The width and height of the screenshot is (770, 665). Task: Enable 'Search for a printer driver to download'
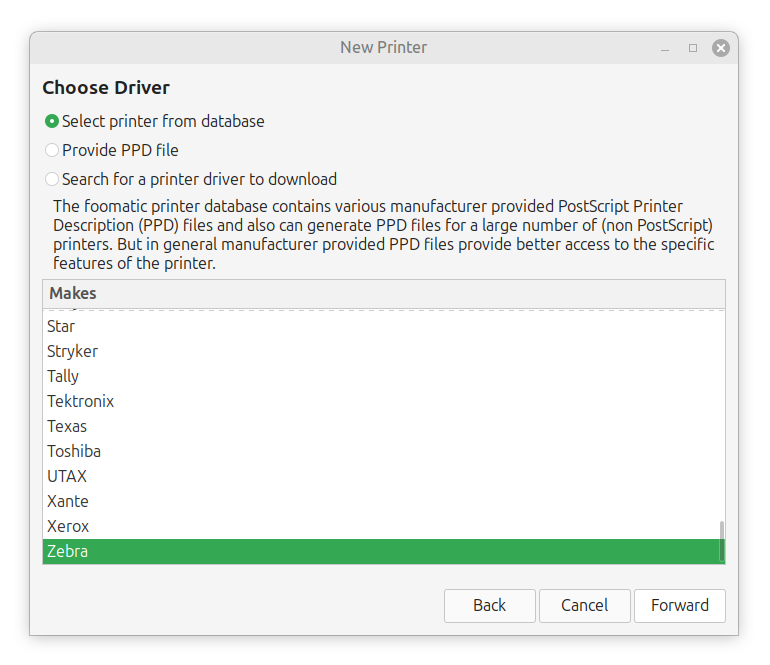coord(52,180)
